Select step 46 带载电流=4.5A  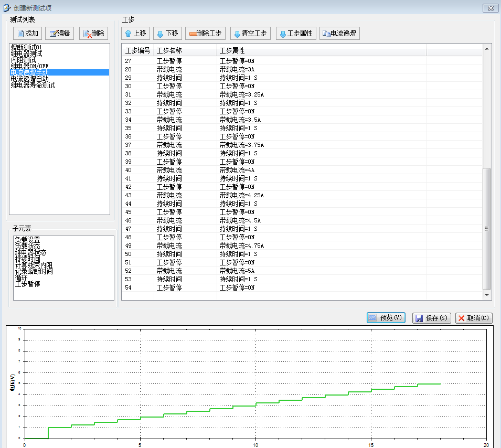[302, 220]
